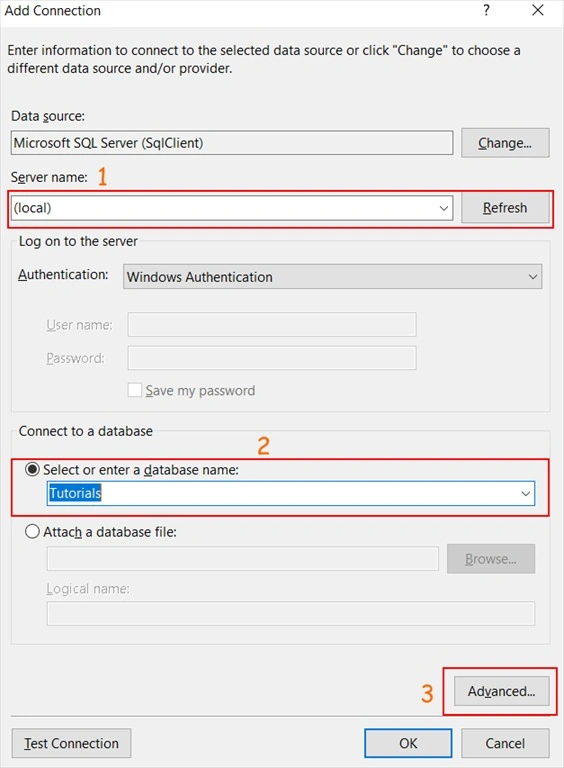Click the Change data source button
The height and width of the screenshot is (768, 564).
tap(505, 143)
